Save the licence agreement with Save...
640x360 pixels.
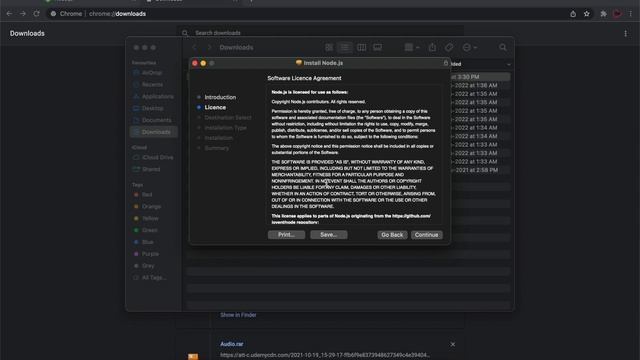click(329, 235)
